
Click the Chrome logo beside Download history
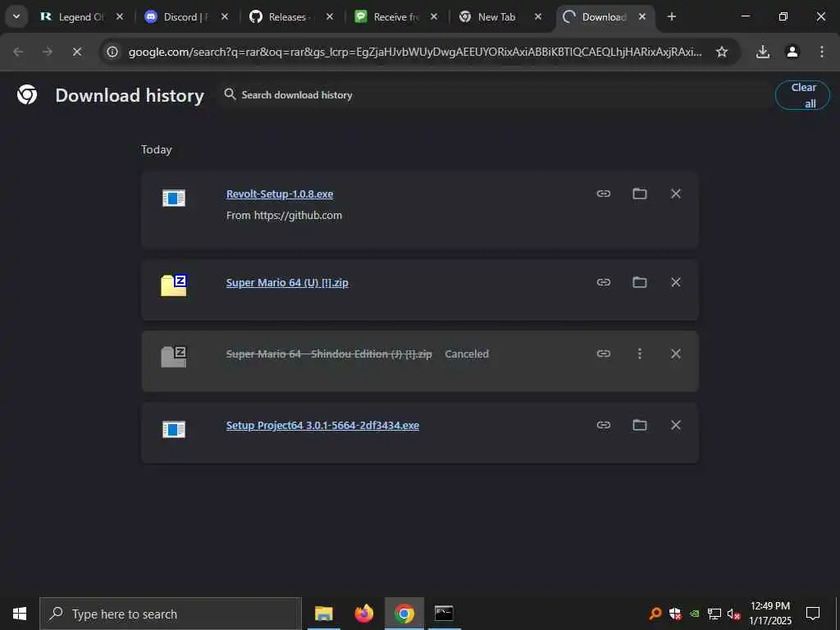tap(27, 95)
